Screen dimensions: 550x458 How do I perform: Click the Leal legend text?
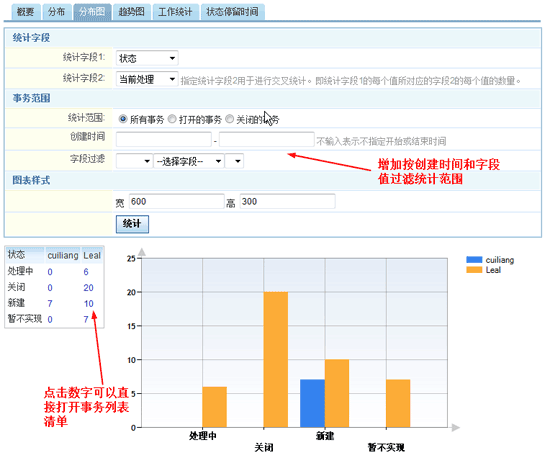pyautogui.click(x=493, y=270)
